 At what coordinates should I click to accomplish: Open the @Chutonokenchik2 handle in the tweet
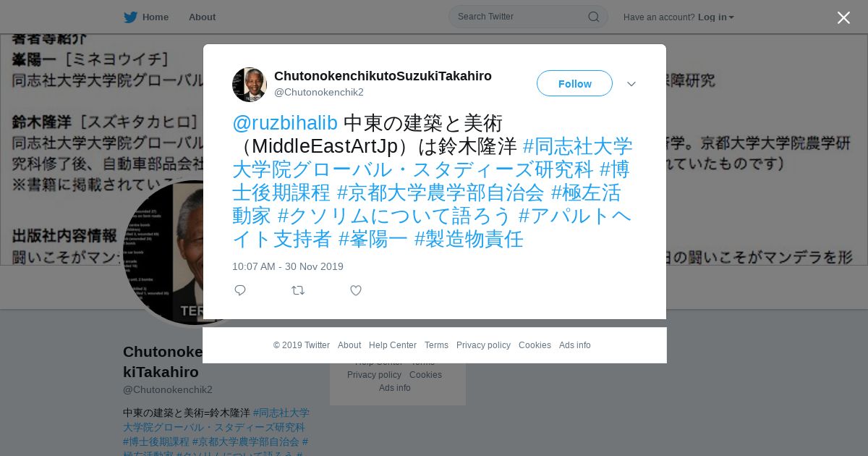(319, 92)
